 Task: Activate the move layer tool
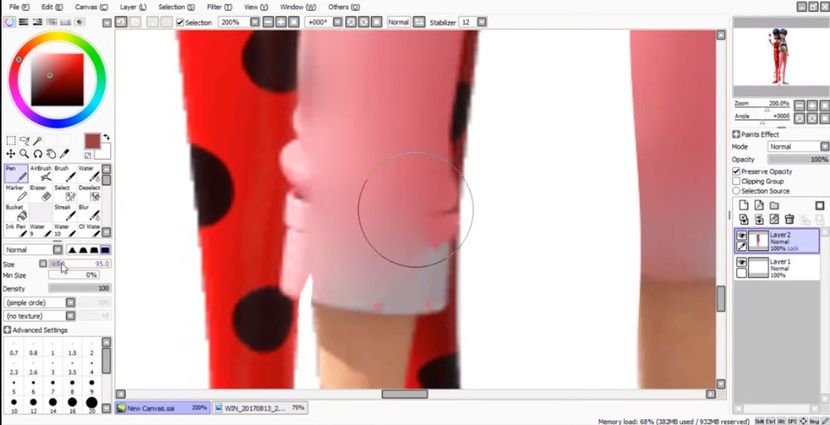11,154
